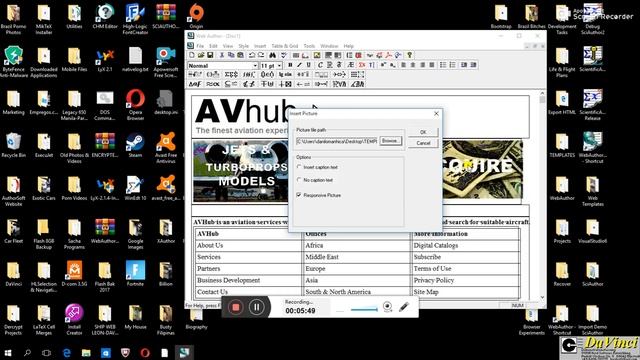
Task: Click the justify text alignment icon
Action: pos(431,65)
